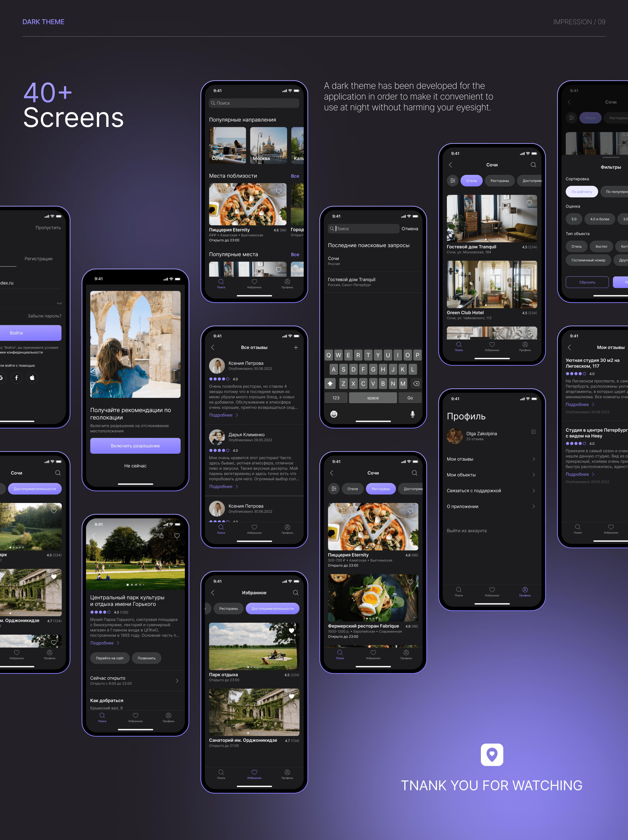This screenshot has height=840, width=628.
Task: Click emoji icon below the keyboard
Action: click(334, 414)
